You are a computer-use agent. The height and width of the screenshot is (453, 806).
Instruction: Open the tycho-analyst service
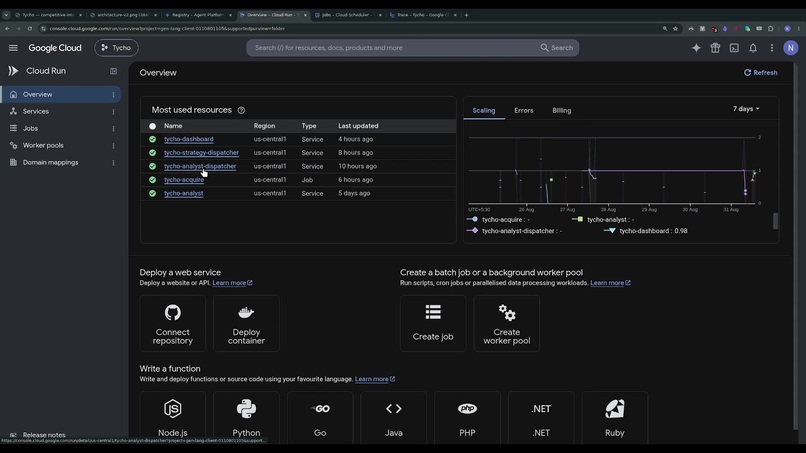pos(184,193)
